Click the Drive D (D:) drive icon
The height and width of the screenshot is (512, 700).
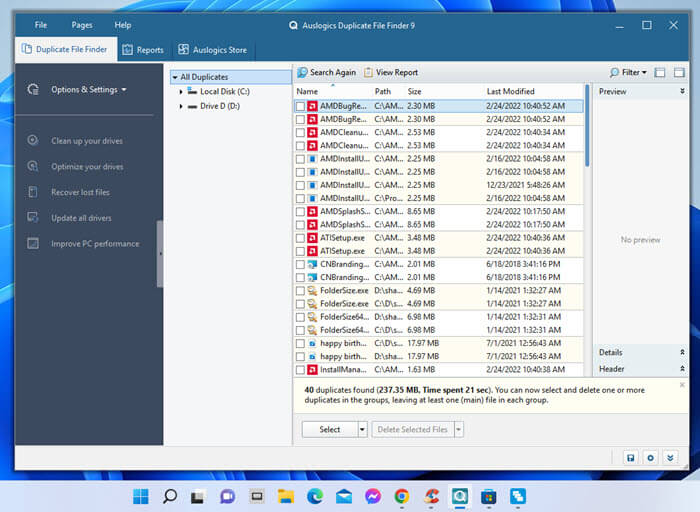192,106
